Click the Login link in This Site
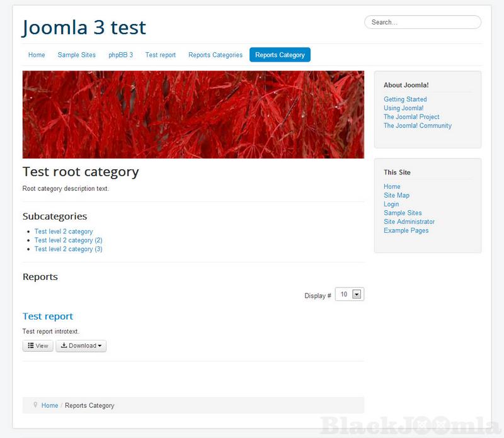 (391, 205)
